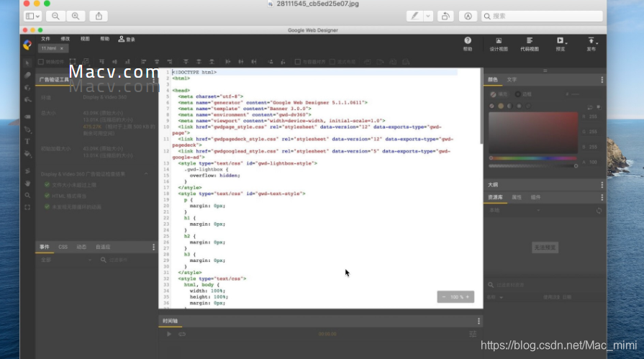Click the Preview app zoom in button
Screen dimensions: 644x359
coord(76,16)
